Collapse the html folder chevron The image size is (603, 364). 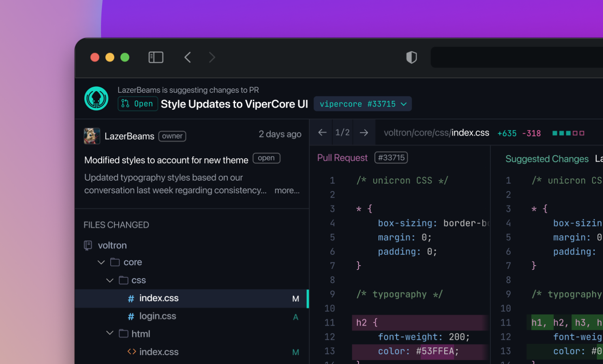(x=109, y=333)
